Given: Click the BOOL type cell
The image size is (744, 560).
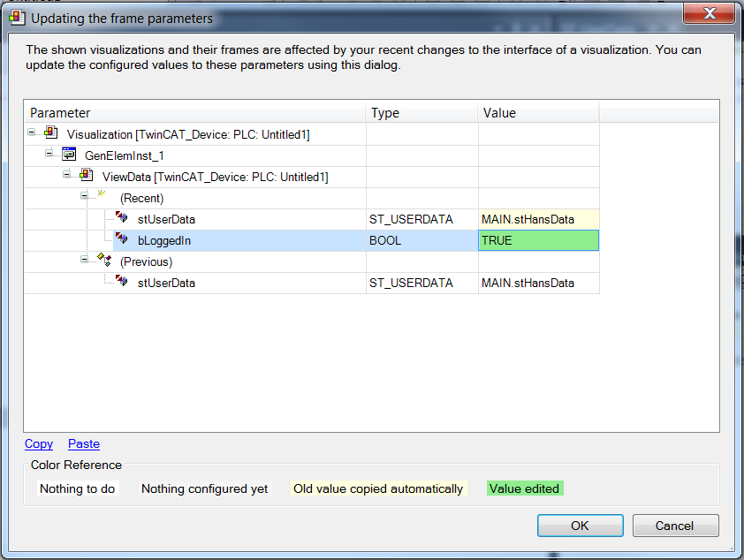Looking at the screenshot, I should coord(421,240).
